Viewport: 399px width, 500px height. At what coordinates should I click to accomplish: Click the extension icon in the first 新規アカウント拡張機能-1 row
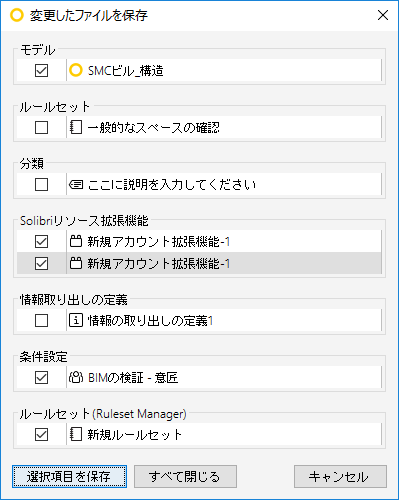pyautogui.click(x=76, y=241)
